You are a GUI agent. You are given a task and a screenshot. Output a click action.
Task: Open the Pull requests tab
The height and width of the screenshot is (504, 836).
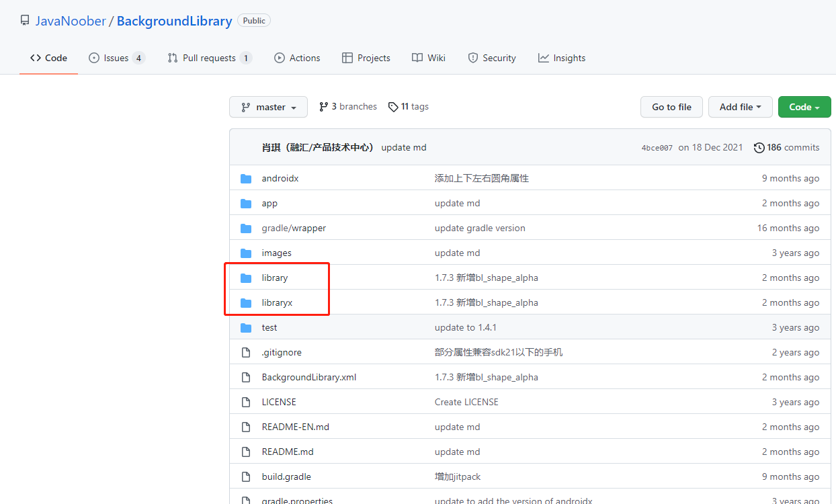[210, 58]
